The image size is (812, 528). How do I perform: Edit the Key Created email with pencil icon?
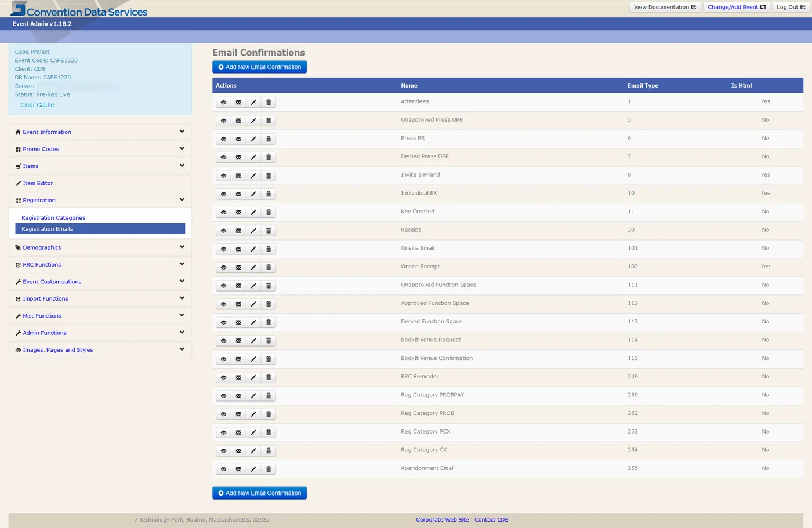[x=253, y=213]
